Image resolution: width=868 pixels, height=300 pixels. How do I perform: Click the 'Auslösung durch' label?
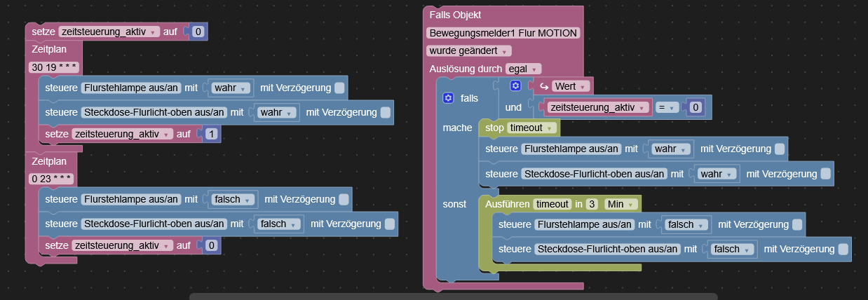click(x=466, y=69)
